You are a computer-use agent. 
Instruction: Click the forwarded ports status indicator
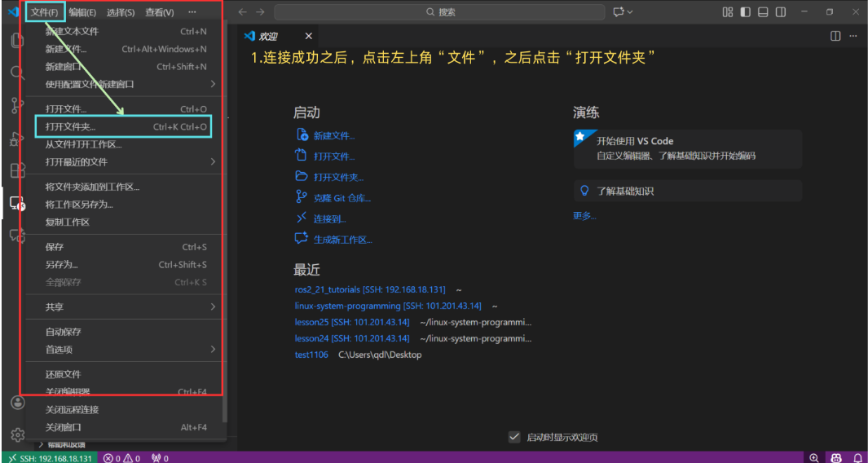pos(160,458)
